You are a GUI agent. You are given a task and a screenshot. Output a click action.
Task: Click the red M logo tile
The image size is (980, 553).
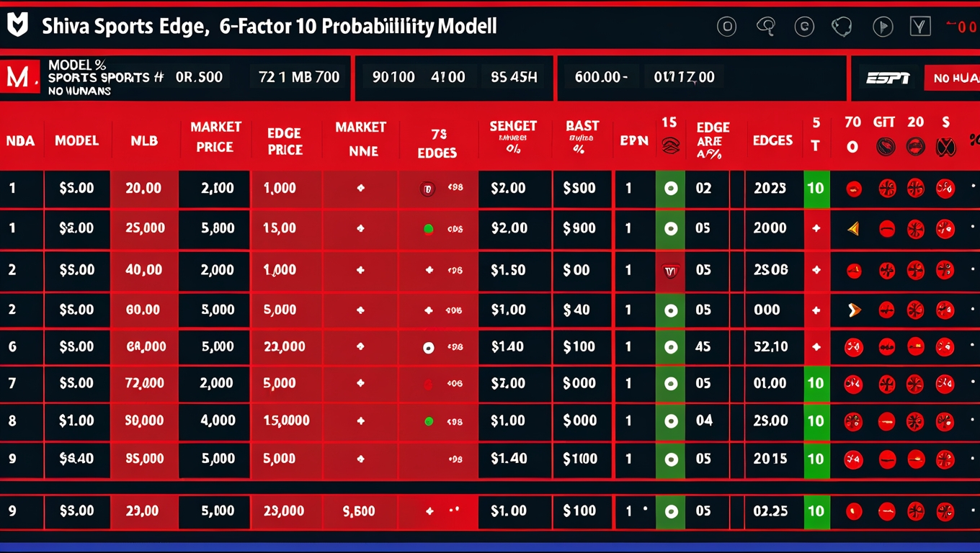19,77
